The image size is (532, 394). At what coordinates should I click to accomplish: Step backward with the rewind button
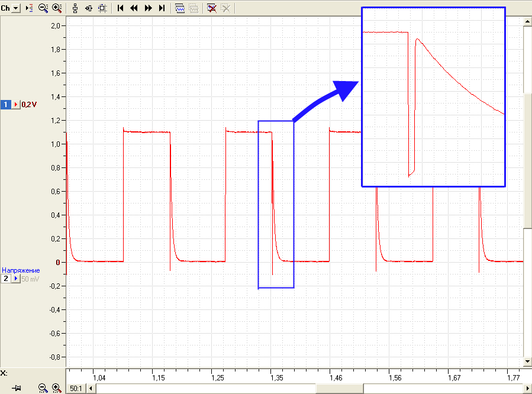[134, 8]
